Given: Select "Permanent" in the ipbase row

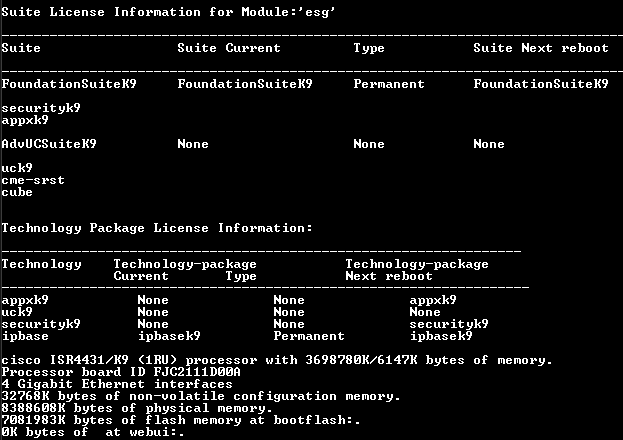Looking at the screenshot, I should point(309,336).
